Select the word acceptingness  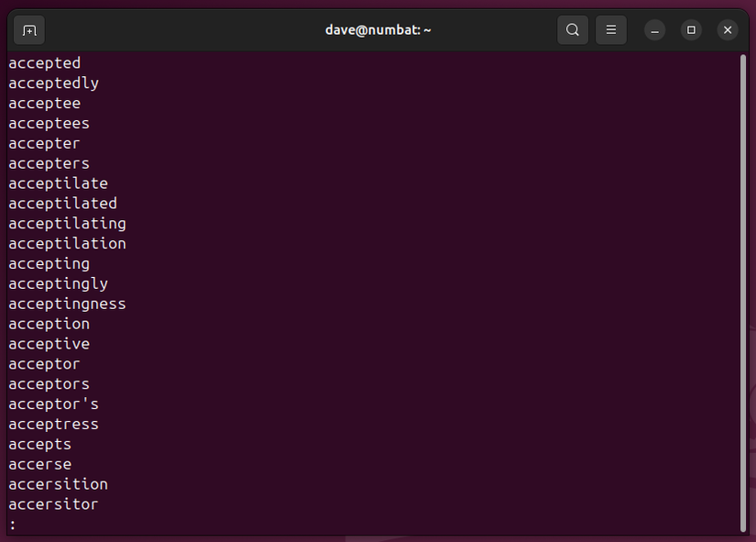coord(67,304)
